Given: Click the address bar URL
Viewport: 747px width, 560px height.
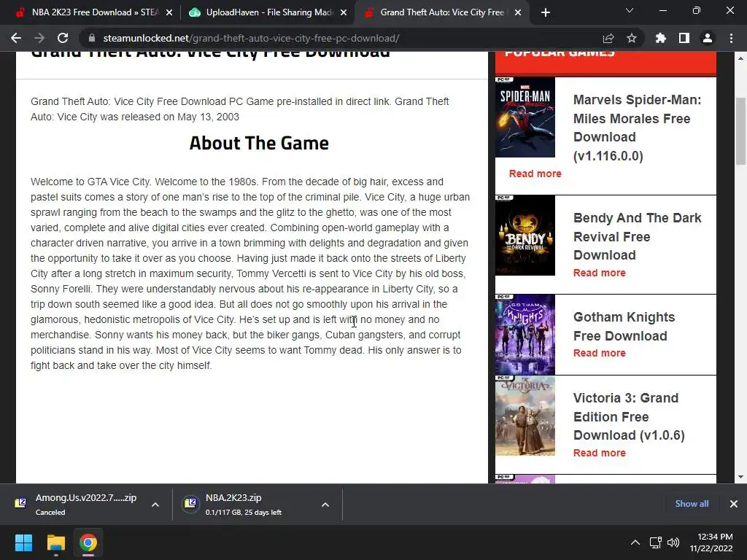Looking at the screenshot, I should (x=251, y=38).
